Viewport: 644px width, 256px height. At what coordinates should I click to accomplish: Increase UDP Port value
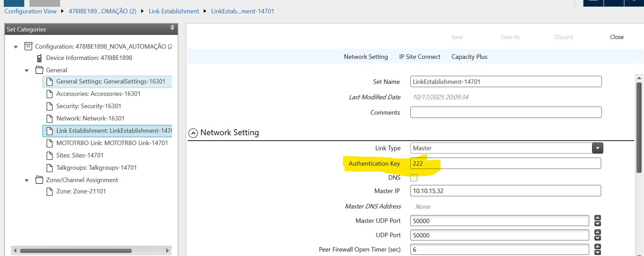coord(598,232)
